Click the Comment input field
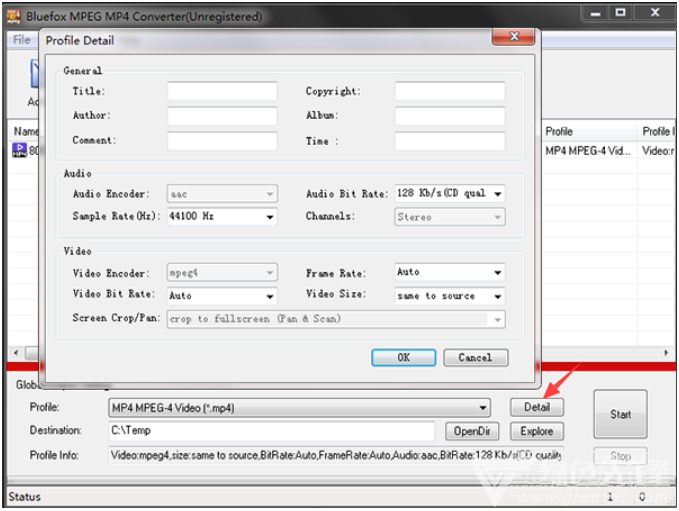Viewport: 679px width, 511px height. click(x=222, y=141)
